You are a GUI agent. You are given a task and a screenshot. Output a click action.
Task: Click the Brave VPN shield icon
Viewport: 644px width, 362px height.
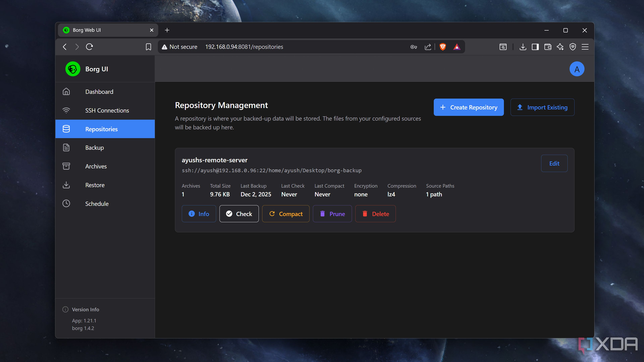click(x=573, y=47)
